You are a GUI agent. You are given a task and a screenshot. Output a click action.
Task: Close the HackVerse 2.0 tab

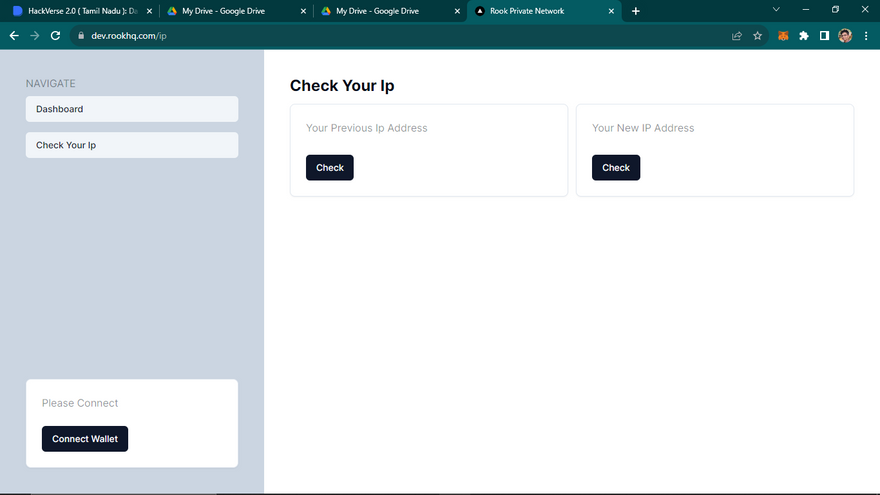click(147, 11)
